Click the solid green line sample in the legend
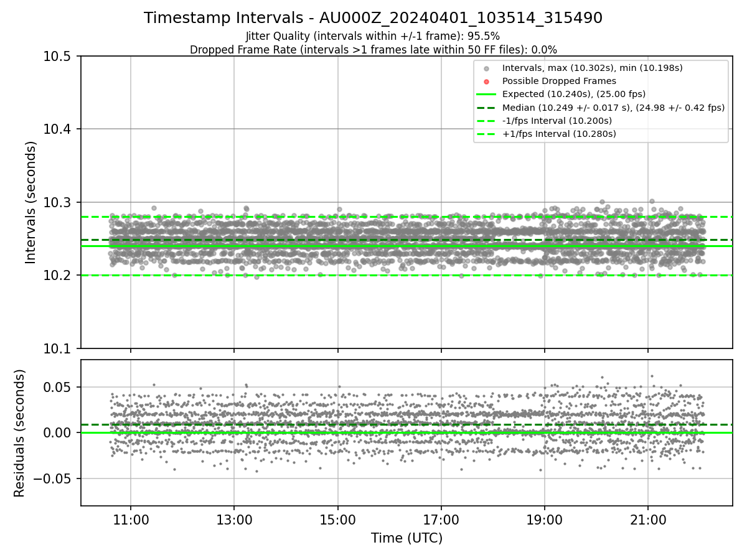Image resolution: width=747 pixels, height=560 pixels. click(487, 94)
